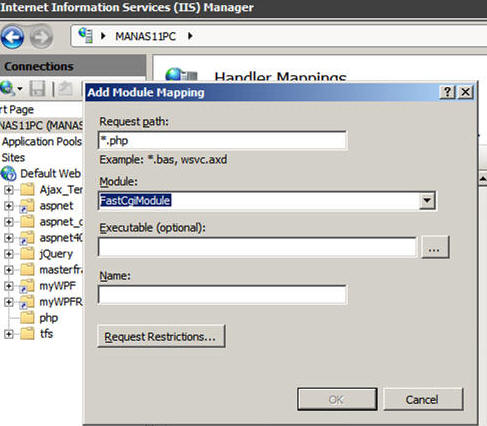Click the server icon in address bar
487x426 pixels.
[85, 35]
